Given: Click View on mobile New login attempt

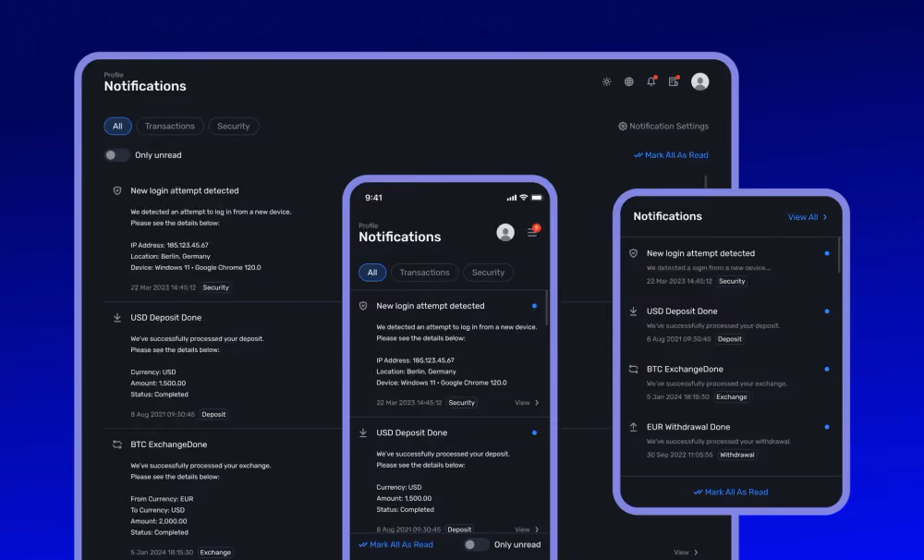Looking at the screenshot, I should click(x=527, y=403).
